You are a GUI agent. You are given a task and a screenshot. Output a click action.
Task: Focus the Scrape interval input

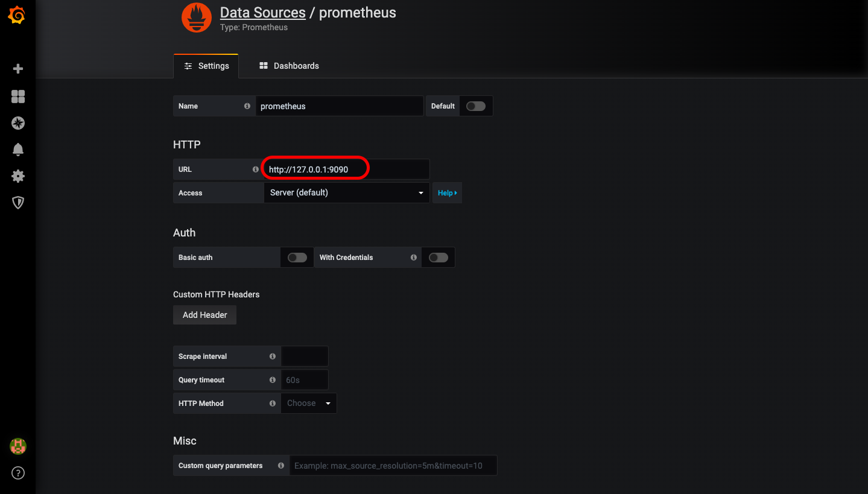(x=305, y=356)
